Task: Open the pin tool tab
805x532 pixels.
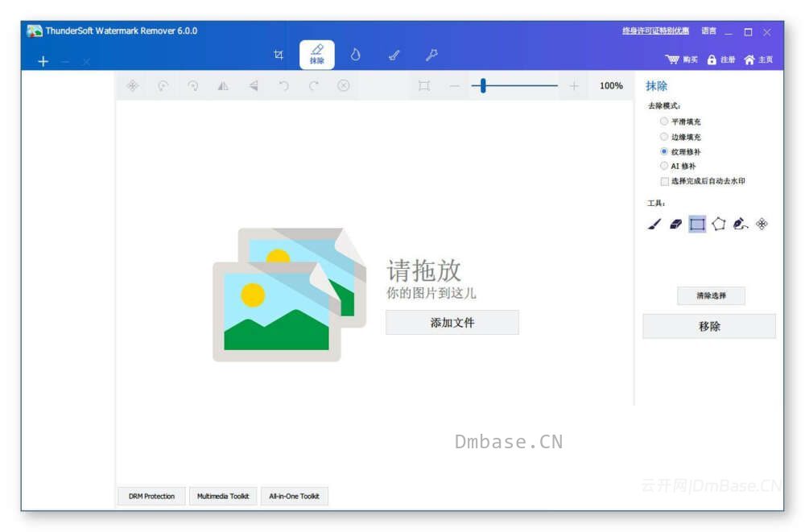Action: [431, 55]
